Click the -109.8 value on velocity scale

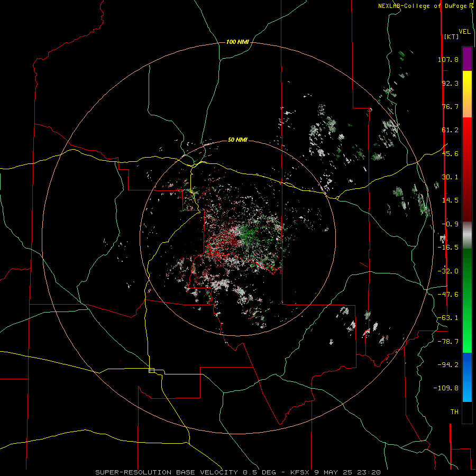click(446, 388)
